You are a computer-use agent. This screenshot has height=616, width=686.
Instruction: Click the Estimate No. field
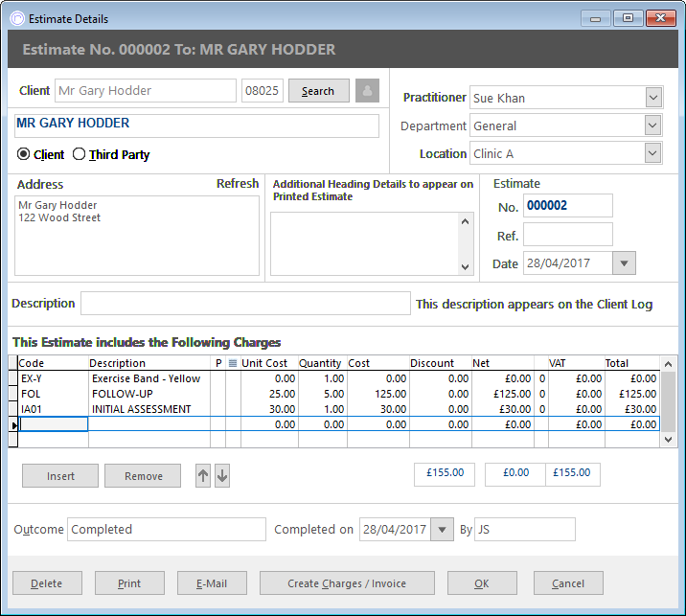coord(568,206)
